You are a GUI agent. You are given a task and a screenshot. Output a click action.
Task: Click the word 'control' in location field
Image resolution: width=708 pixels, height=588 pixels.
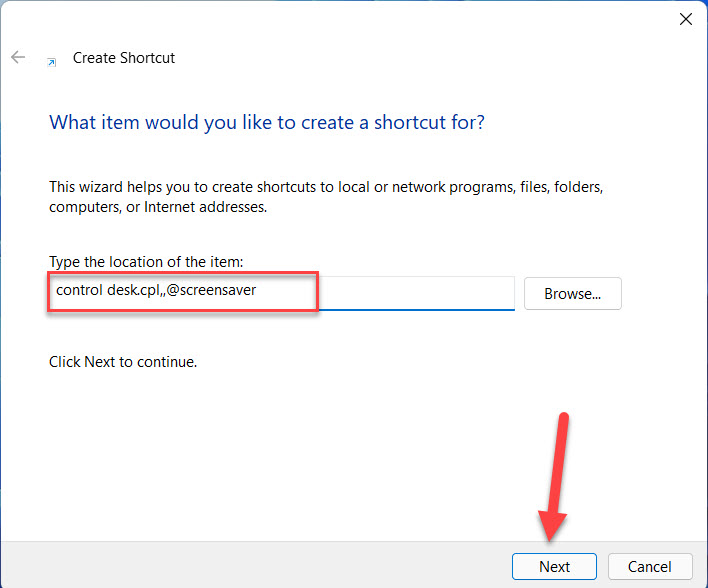[x=79, y=291]
